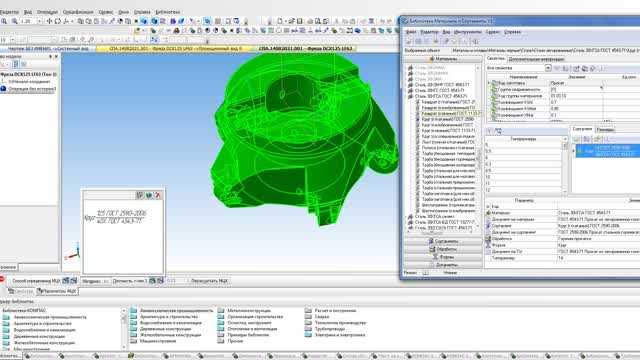The height and width of the screenshot is (360, 640).
Task: Select the blue highlighted Круг sortament entry
Action: (607, 151)
